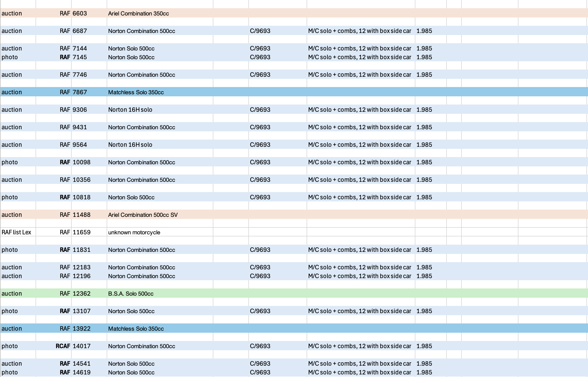This screenshot has height=377, width=588.
Task: Click the 1.985 cell in row 7145
Action: tap(431, 57)
